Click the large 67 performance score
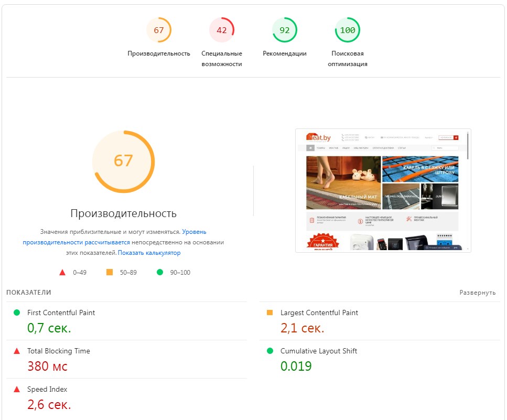This screenshot has height=420, width=507. pos(123,161)
